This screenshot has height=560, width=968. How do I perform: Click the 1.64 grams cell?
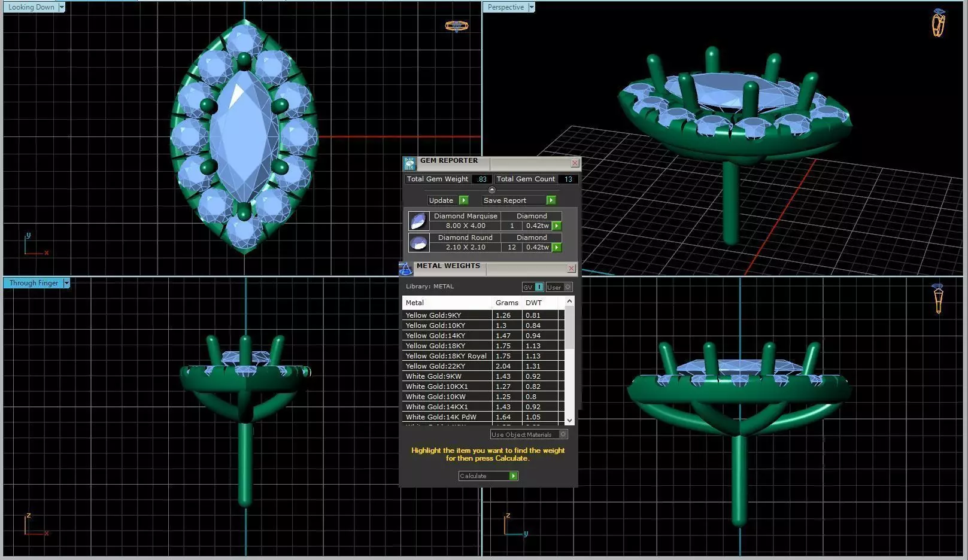coord(507,417)
